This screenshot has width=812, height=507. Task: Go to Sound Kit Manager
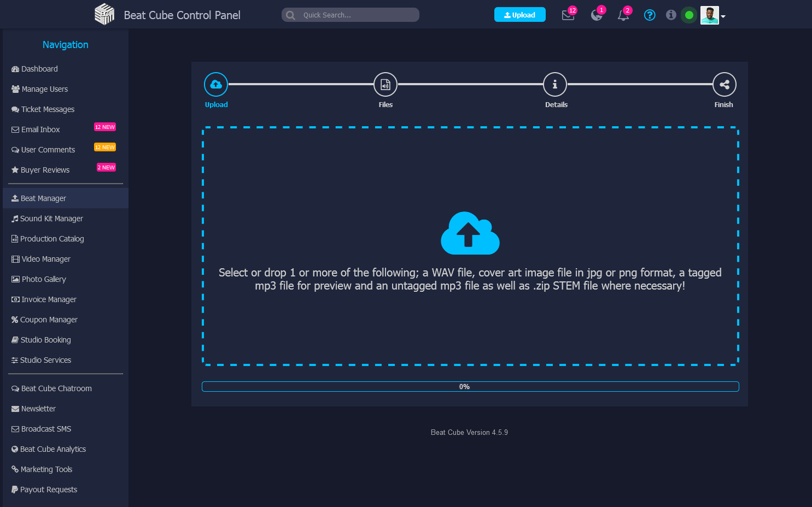tap(51, 219)
